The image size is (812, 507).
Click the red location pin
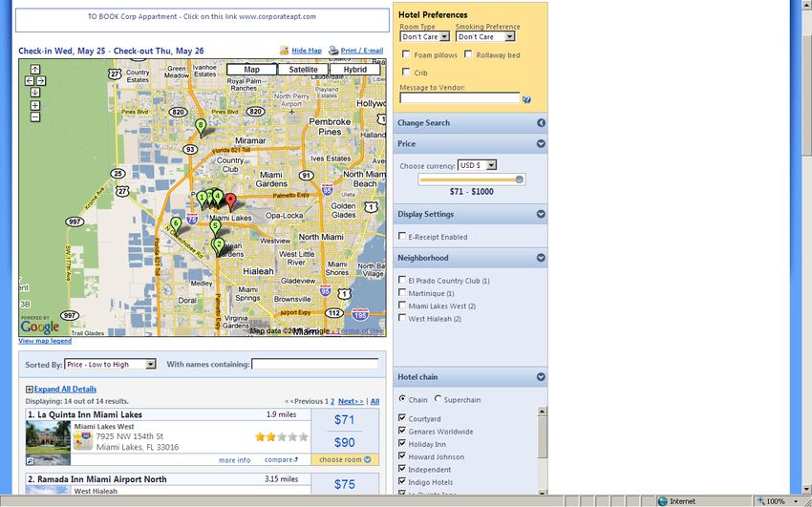coord(230,201)
